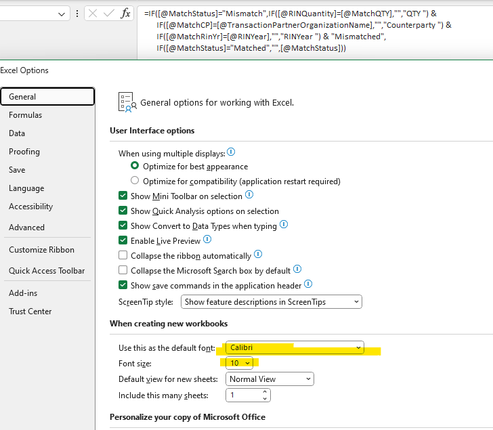Click the Enter checkmark formula bar icon

tap(109, 13)
